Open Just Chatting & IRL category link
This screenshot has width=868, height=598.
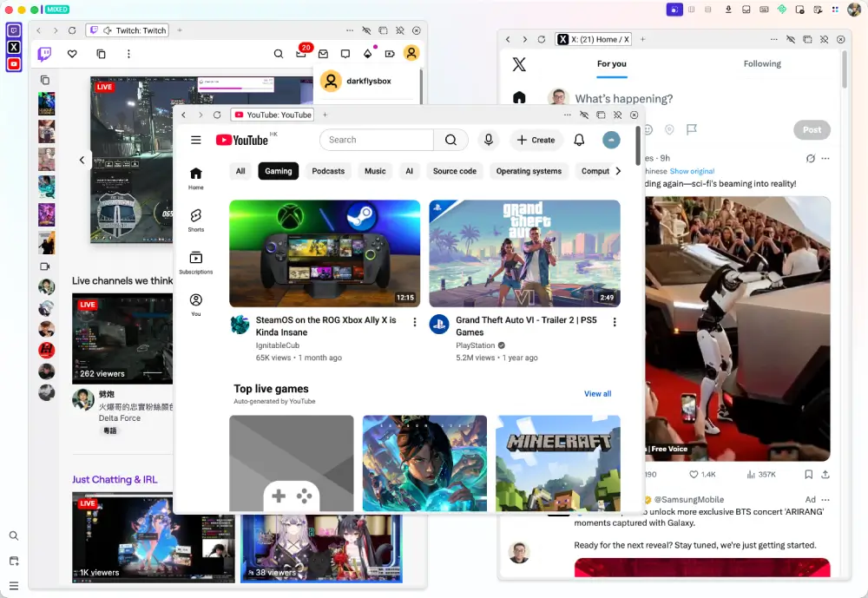coord(115,479)
